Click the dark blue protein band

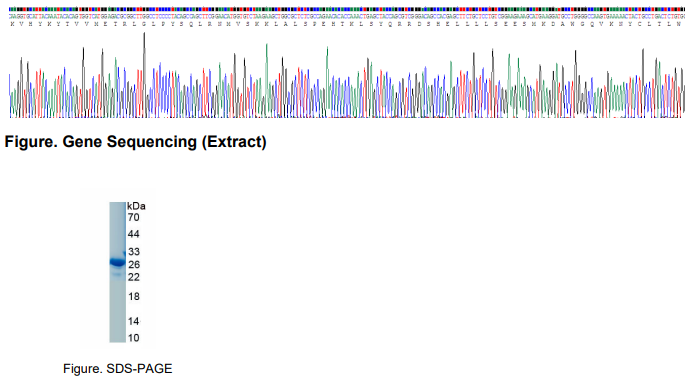[117, 262]
